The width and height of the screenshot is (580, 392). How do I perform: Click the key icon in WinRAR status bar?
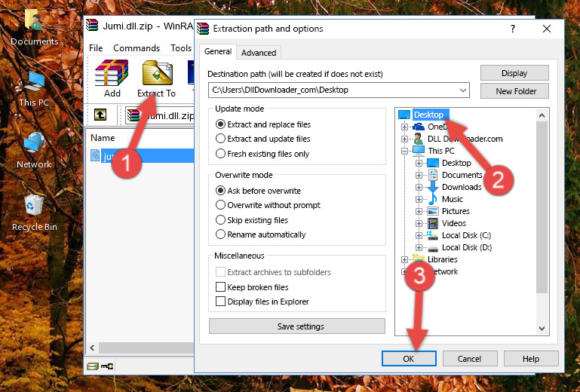(107, 366)
